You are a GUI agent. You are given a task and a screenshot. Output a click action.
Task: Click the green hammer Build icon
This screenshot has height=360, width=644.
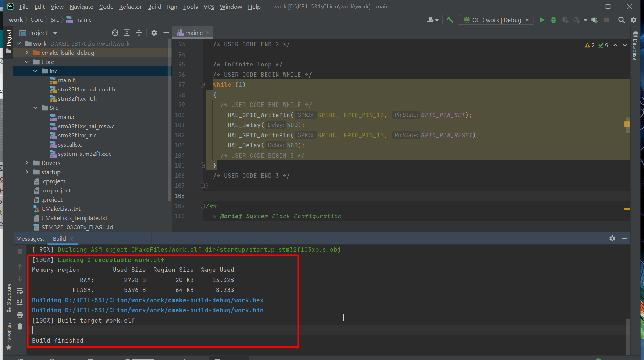coord(450,20)
